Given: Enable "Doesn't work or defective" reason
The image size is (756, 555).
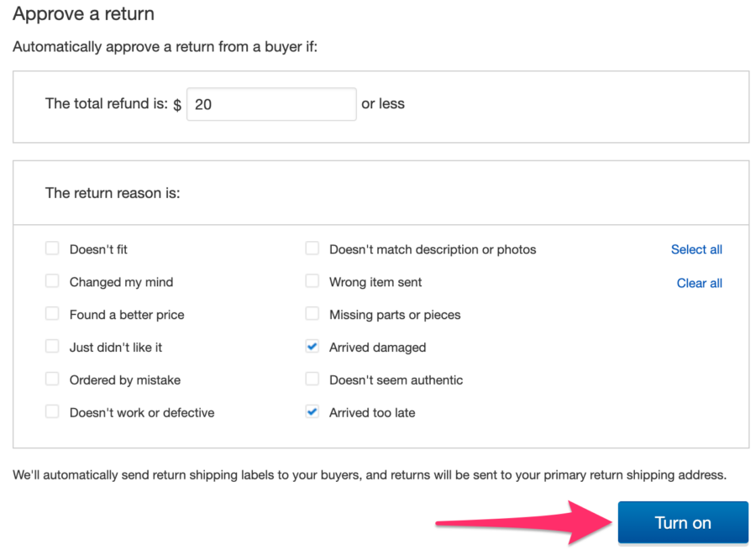Looking at the screenshot, I should [52, 412].
